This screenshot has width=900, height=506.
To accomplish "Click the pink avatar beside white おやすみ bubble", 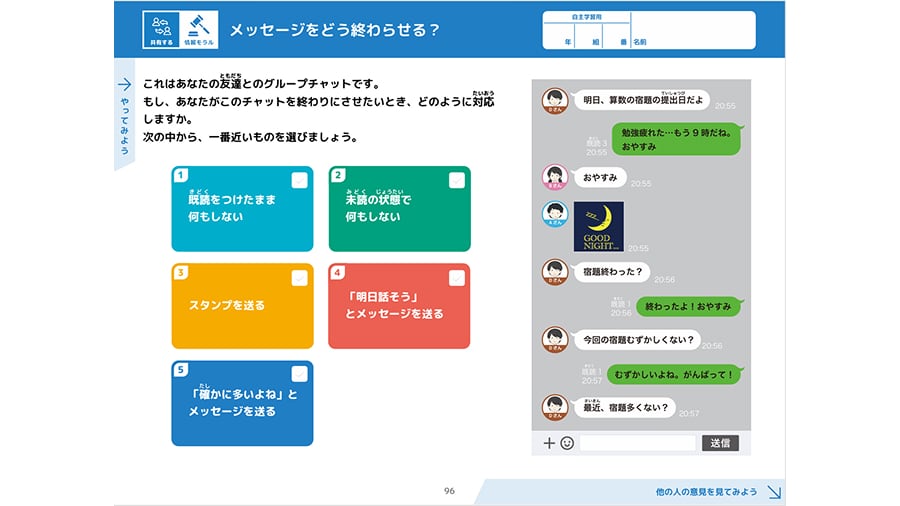I will [x=555, y=177].
